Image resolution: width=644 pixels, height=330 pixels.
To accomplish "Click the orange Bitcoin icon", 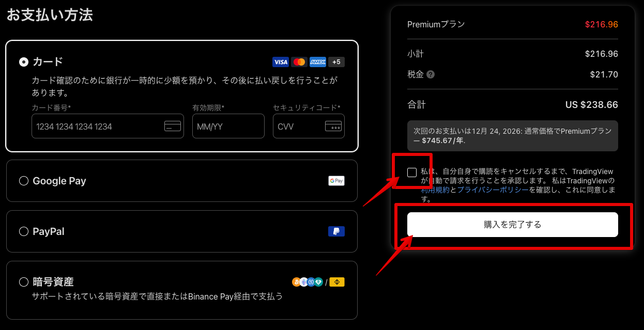I will tap(296, 282).
